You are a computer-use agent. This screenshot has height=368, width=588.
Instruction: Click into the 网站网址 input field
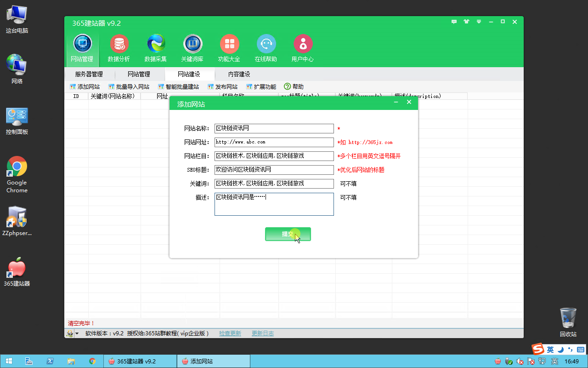point(274,142)
